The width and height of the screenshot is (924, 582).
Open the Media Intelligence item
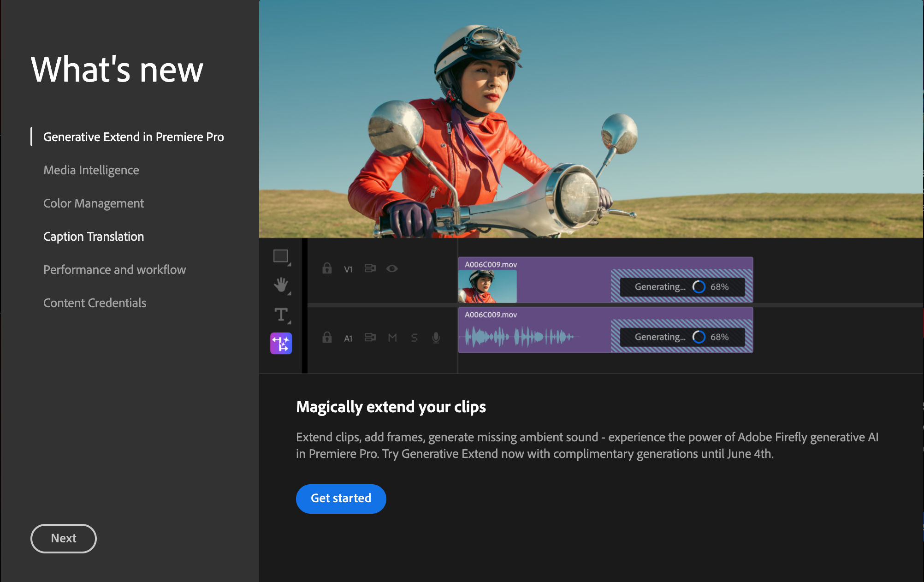91,170
